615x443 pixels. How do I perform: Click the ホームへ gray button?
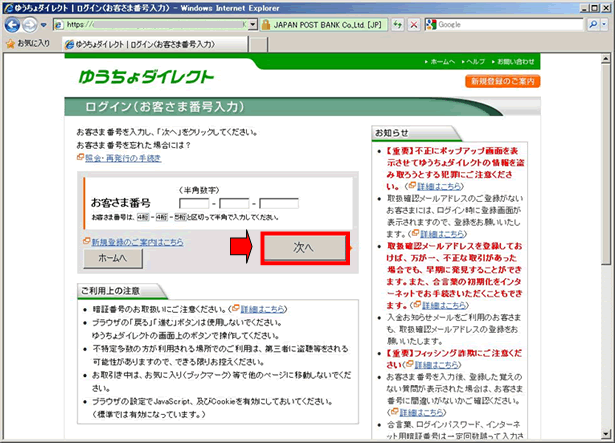click(x=113, y=258)
